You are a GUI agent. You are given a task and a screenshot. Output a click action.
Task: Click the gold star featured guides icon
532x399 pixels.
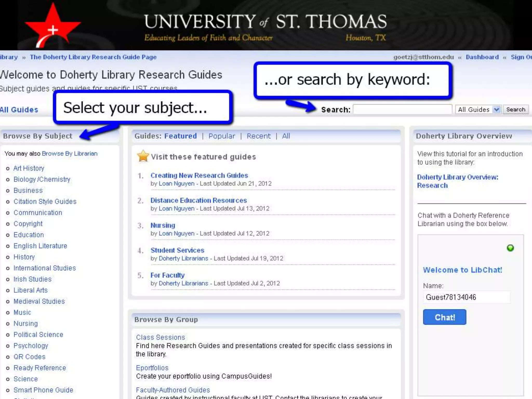coord(143,156)
